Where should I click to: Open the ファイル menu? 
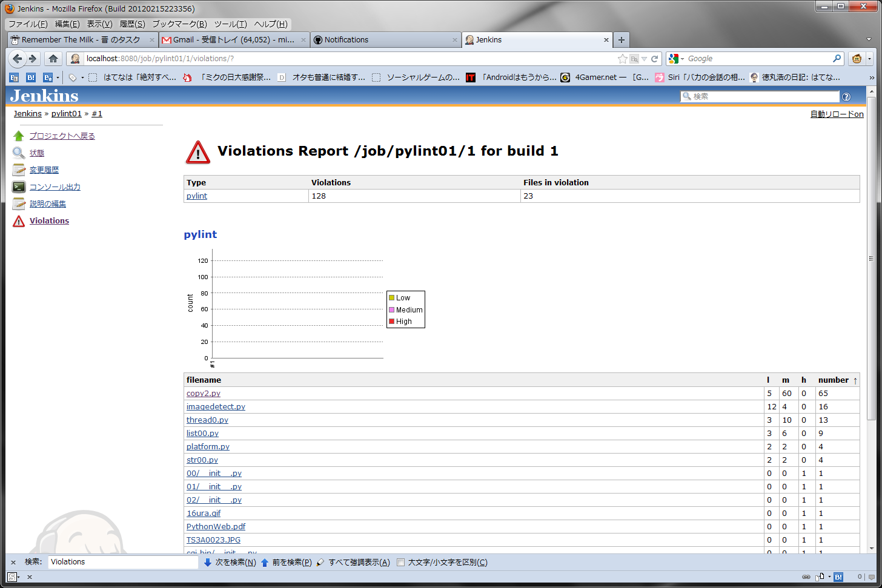tap(28, 24)
